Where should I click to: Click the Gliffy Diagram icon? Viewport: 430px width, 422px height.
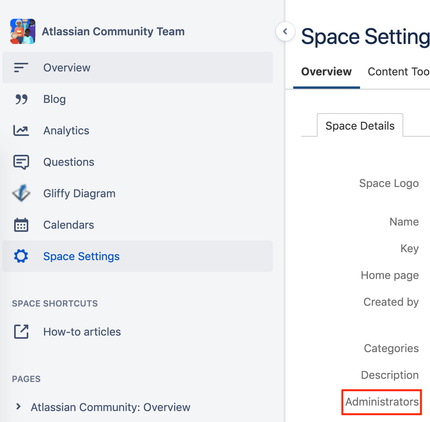point(21,193)
